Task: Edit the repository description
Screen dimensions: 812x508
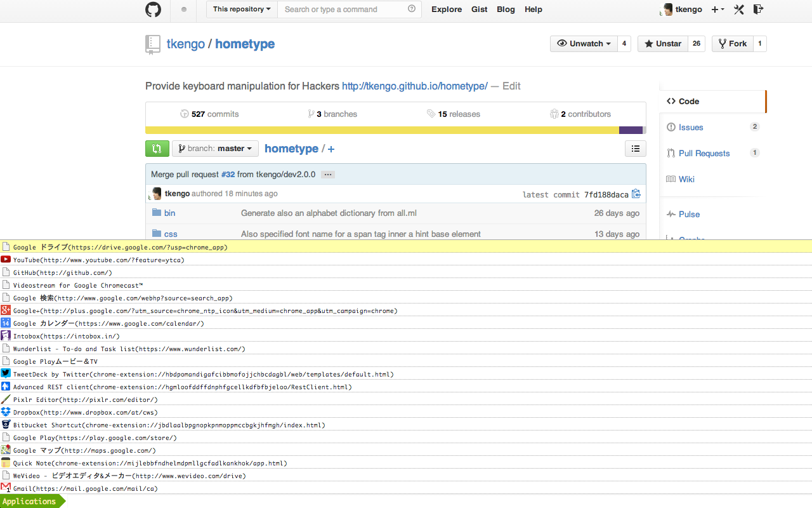Action: [511, 86]
